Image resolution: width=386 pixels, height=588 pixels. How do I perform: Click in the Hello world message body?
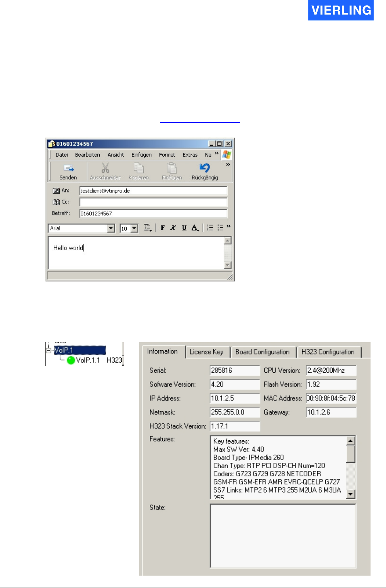click(136, 252)
